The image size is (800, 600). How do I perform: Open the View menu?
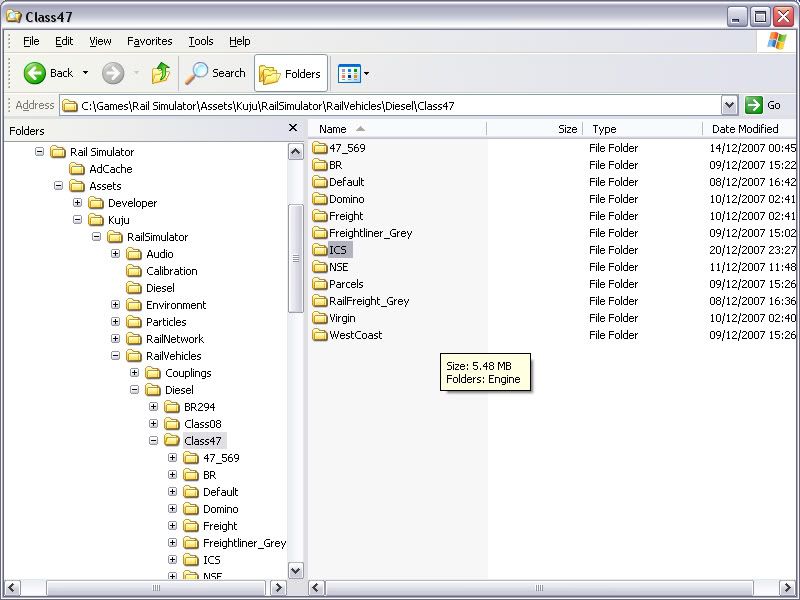tap(100, 41)
